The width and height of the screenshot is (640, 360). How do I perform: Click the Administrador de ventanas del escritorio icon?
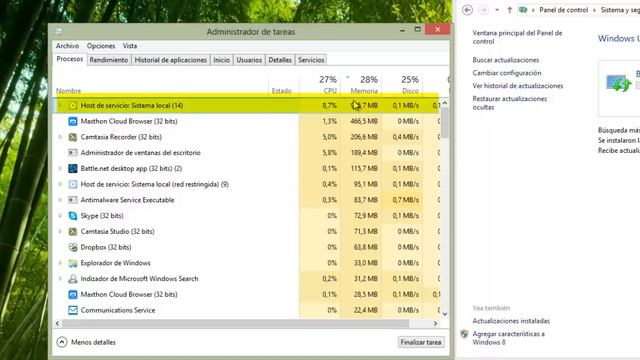[73, 153]
